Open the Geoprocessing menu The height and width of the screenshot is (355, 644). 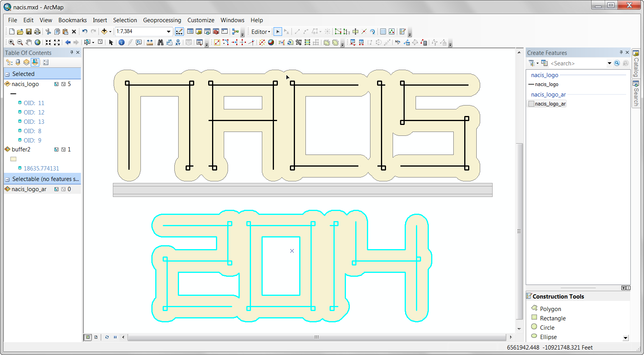[162, 20]
